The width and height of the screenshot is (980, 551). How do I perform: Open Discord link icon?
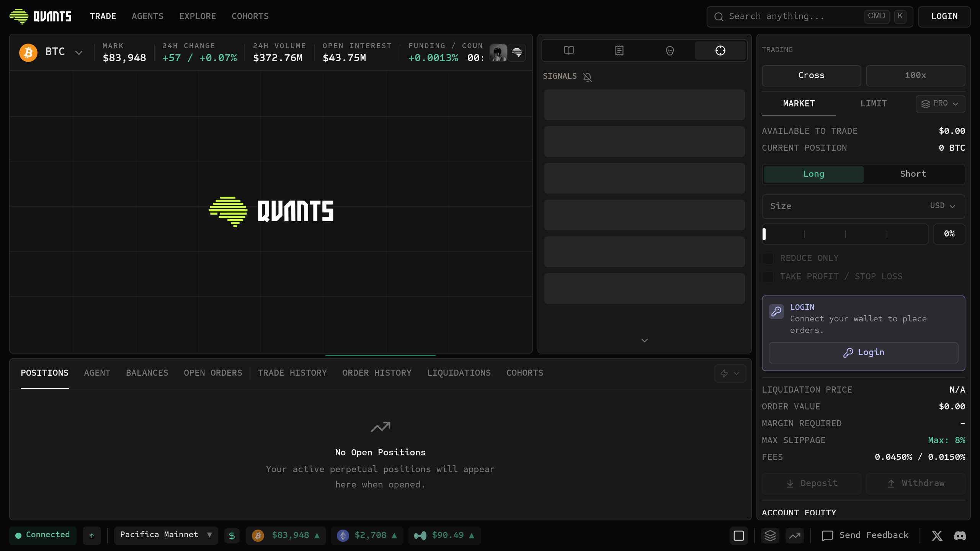(960, 535)
